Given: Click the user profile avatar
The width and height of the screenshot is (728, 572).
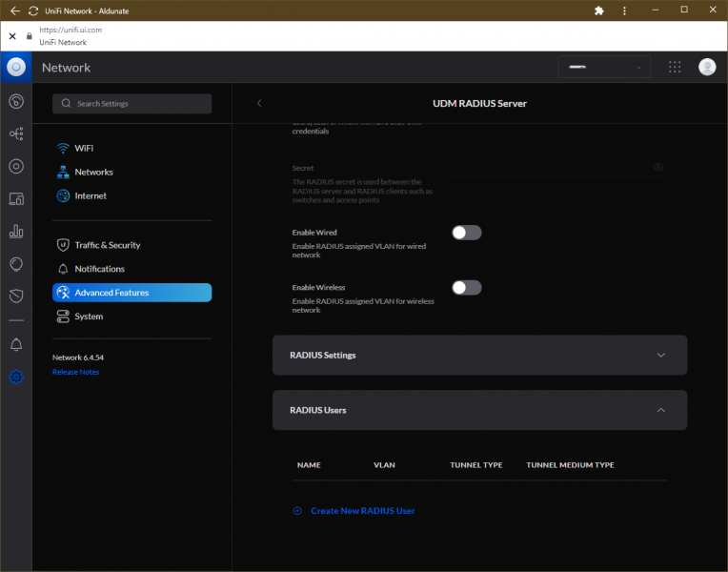Looking at the screenshot, I should click(707, 67).
